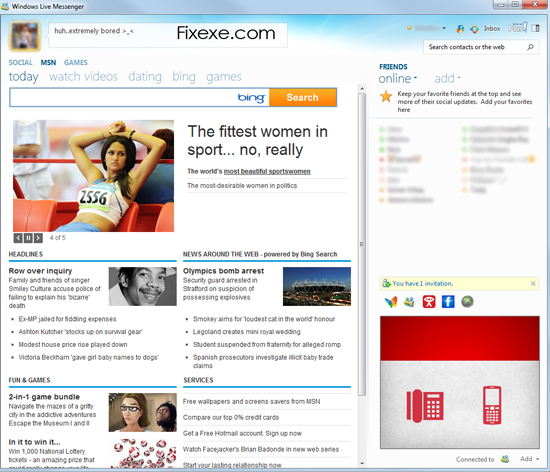This screenshot has width=550, height=472.
Task: Open the fittest women in sport photo
Action: point(93,176)
